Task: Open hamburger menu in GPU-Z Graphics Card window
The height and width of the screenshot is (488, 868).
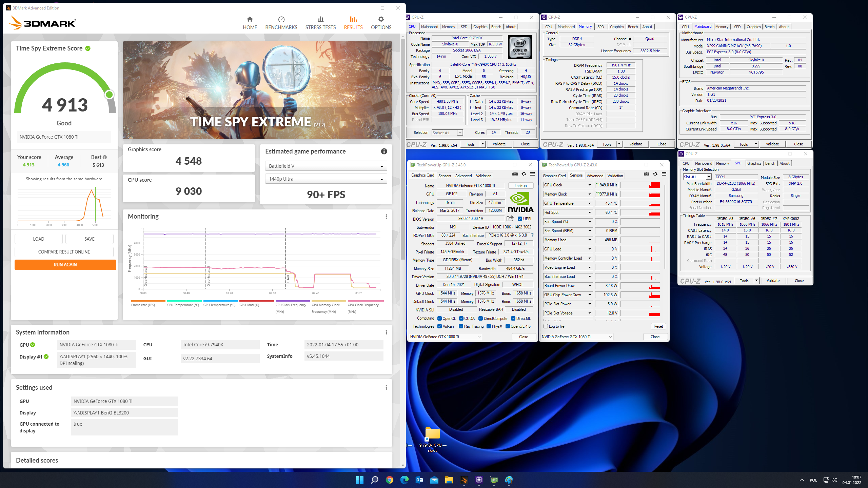Action: click(532, 174)
